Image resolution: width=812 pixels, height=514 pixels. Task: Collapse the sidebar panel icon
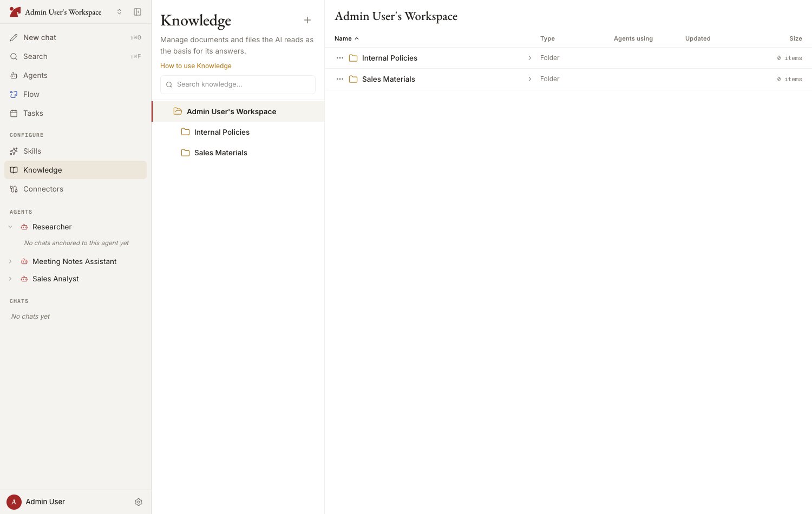137,12
